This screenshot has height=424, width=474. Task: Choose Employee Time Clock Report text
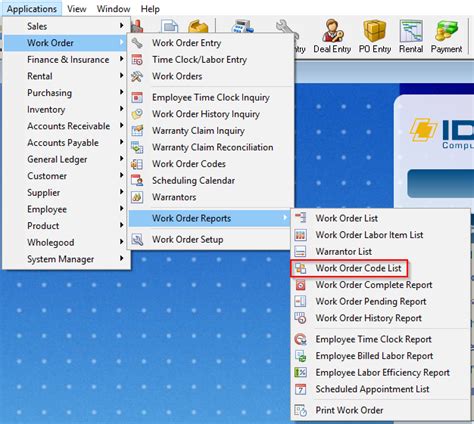pos(374,339)
